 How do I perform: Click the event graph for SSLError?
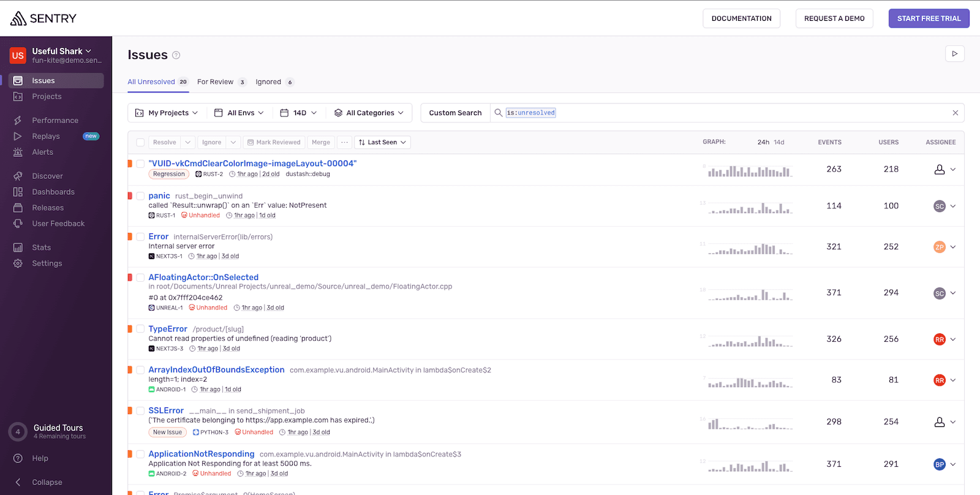pyautogui.click(x=750, y=423)
